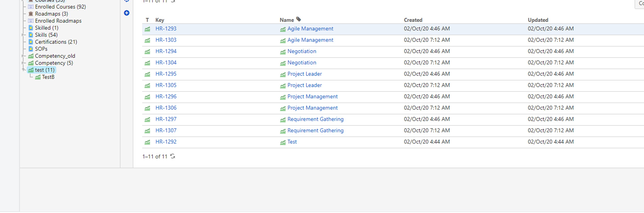Open Project Leader in the HR-1305 row
Viewport: 644px width, 213px height.
[x=304, y=85]
